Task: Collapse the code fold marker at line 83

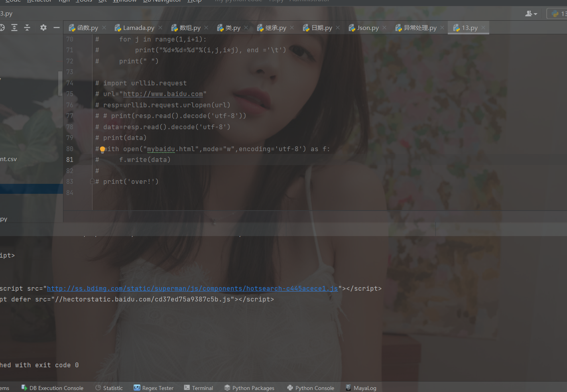Action: [92, 181]
